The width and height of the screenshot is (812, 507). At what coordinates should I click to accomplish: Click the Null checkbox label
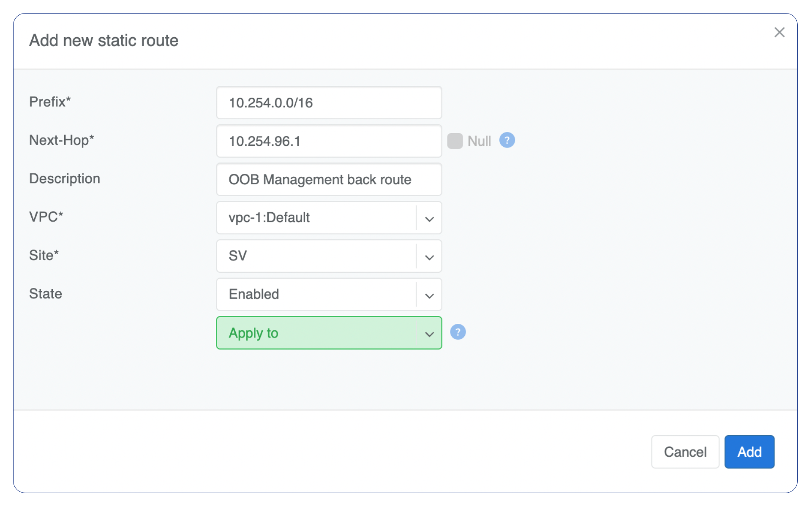tap(479, 141)
